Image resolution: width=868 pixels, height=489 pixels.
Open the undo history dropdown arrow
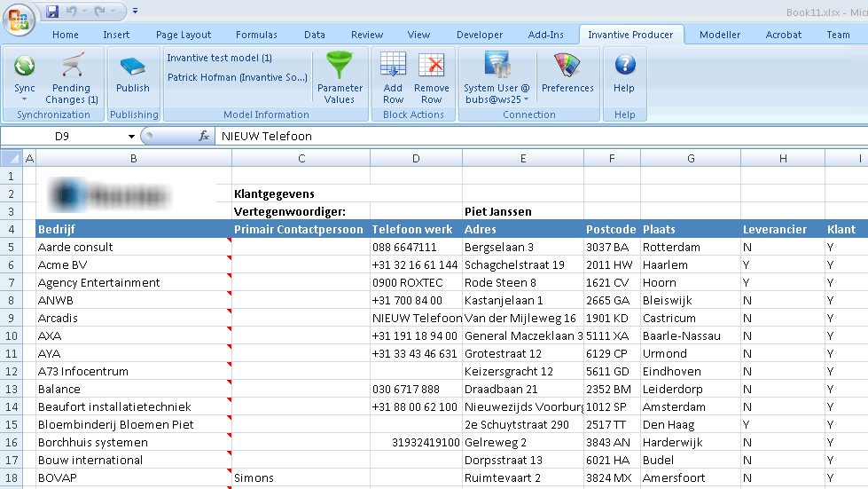click(x=85, y=11)
